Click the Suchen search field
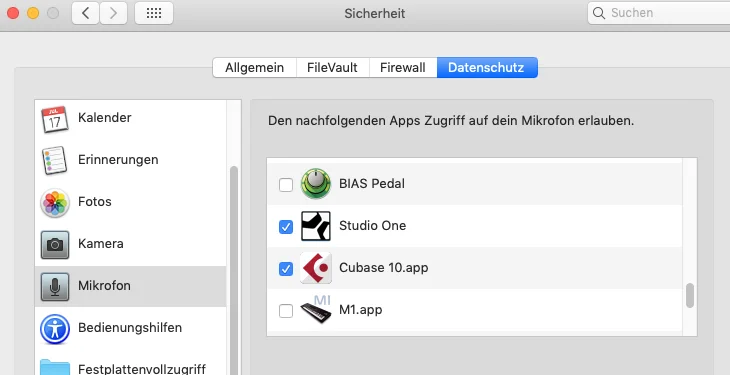The image size is (730, 375). coord(659,13)
